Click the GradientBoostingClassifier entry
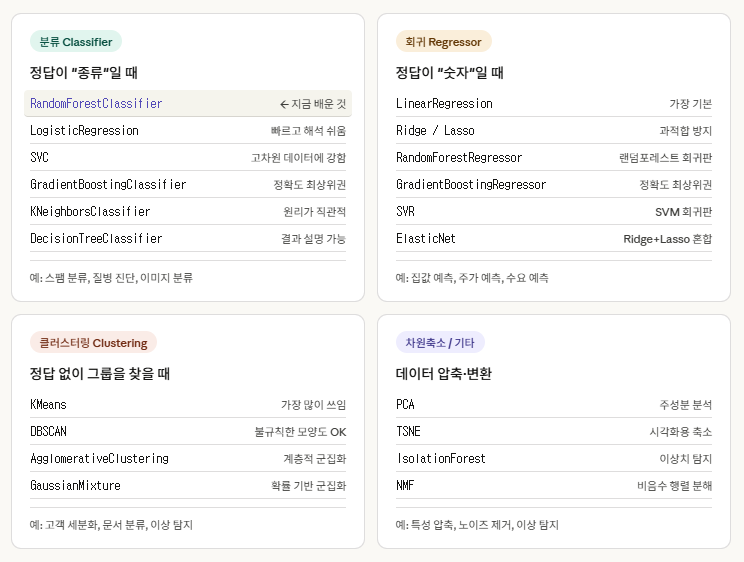The image size is (744, 562). [x=108, y=185]
